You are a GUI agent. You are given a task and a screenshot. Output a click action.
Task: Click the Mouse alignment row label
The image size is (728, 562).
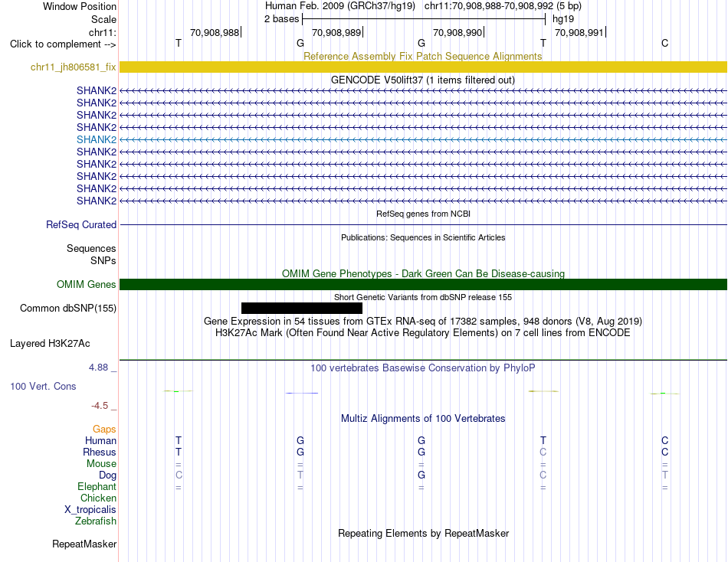point(101,464)
